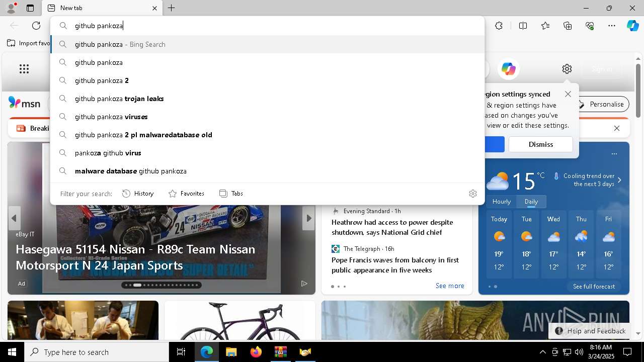644x362 pixels.
Task: Open the bicycle article thumbnail
Action: coord(239,320)
